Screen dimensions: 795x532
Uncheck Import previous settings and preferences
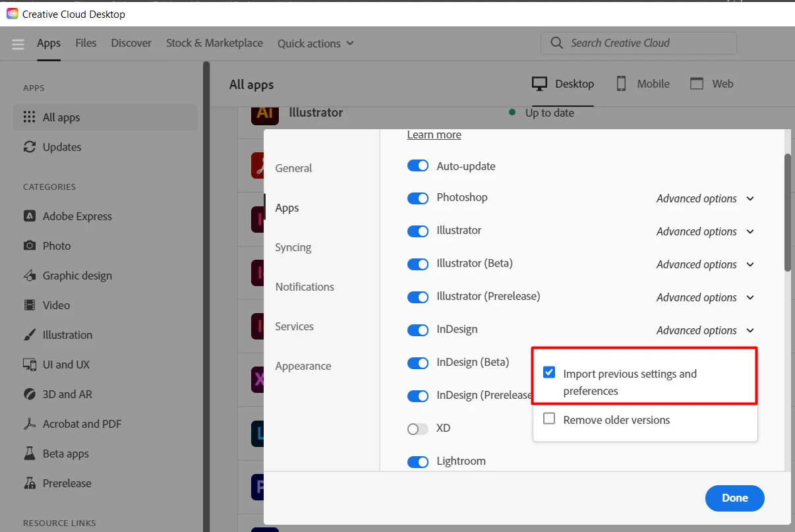[x=549, y=372]
